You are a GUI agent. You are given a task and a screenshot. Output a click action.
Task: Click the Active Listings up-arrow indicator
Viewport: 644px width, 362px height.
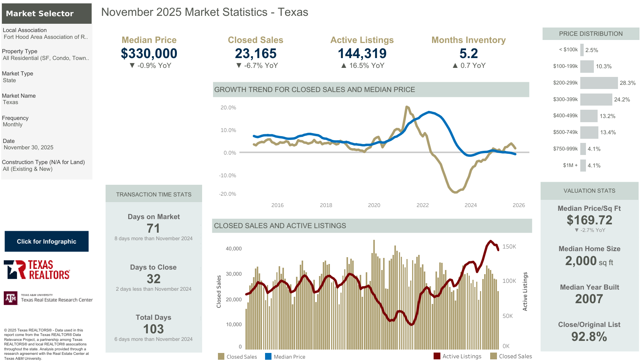(x=344, y=66)
